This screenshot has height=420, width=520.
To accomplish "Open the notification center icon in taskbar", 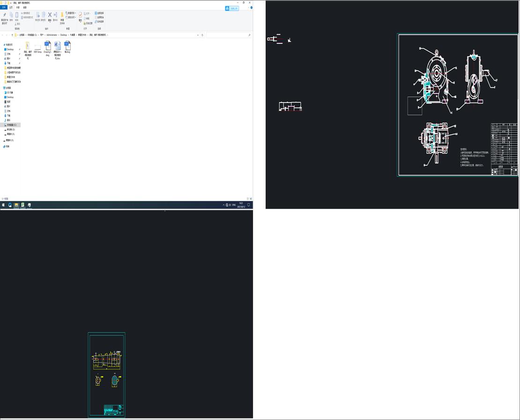I will (249, 205).
